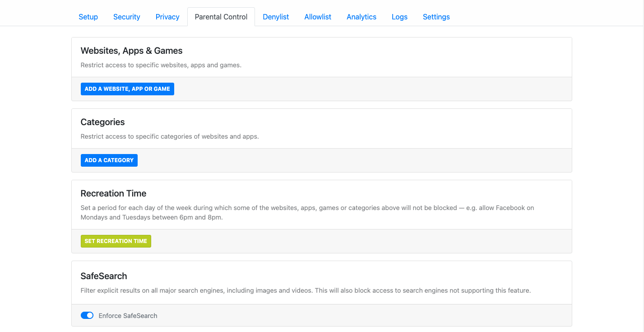This screenshot has height=332, width=644.
Task: Click the 'Categories' section heading
Action: (x=102, y=122)
